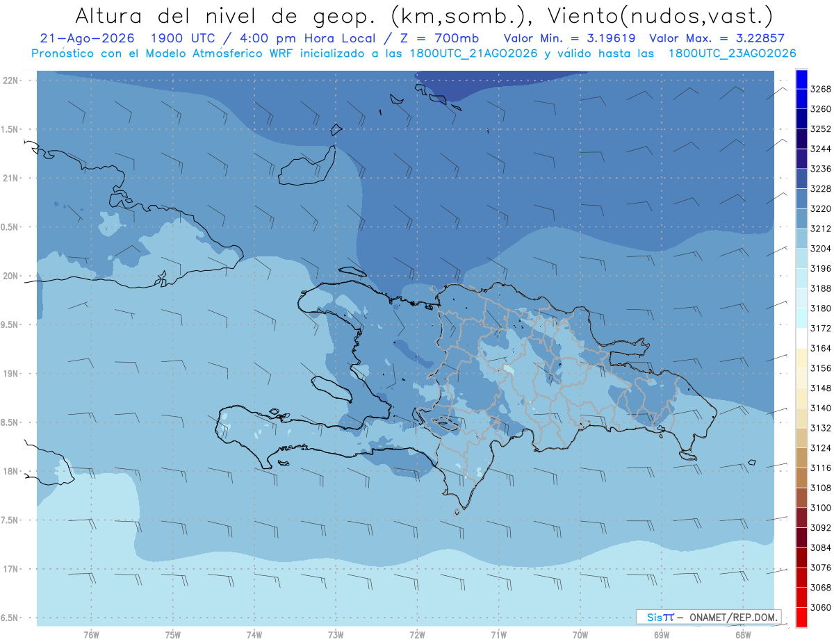Click the 3252 legend value

coord(820,129)
